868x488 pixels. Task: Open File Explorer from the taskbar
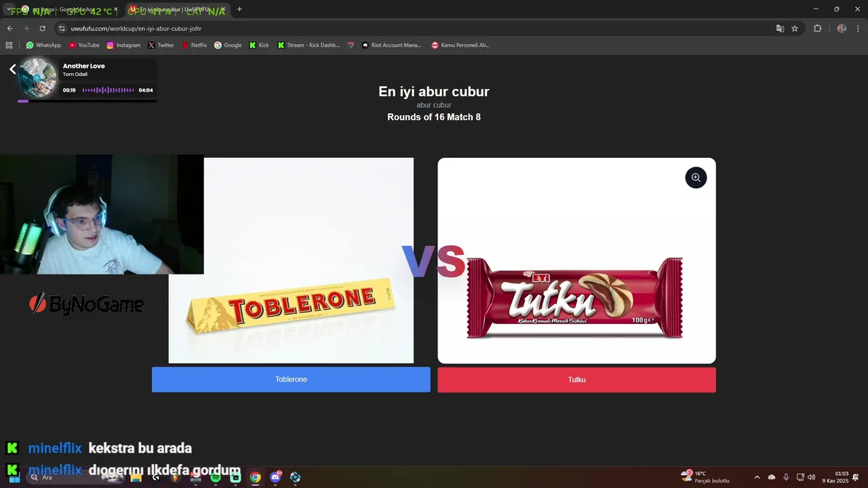pyautogui.click(x=136, y=477)
